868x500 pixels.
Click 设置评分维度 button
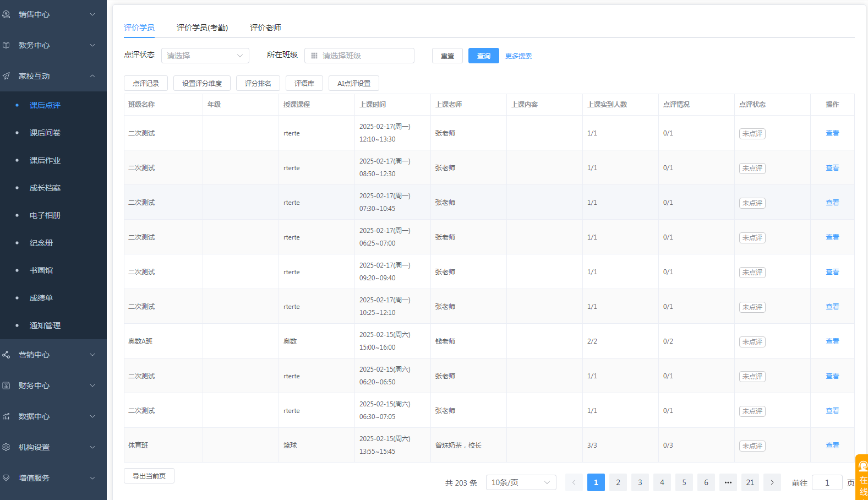point(202,83)
